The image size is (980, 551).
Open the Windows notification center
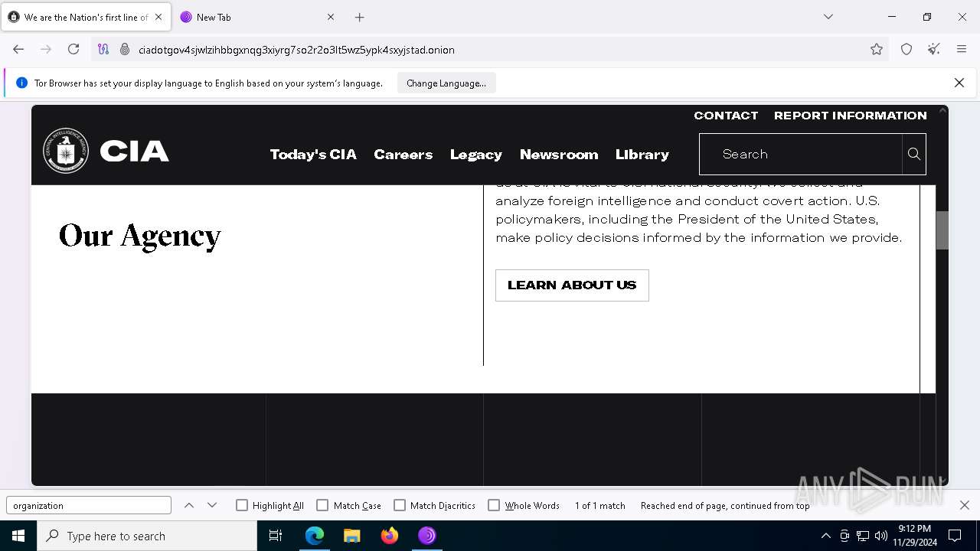click(x=955, y=536)
